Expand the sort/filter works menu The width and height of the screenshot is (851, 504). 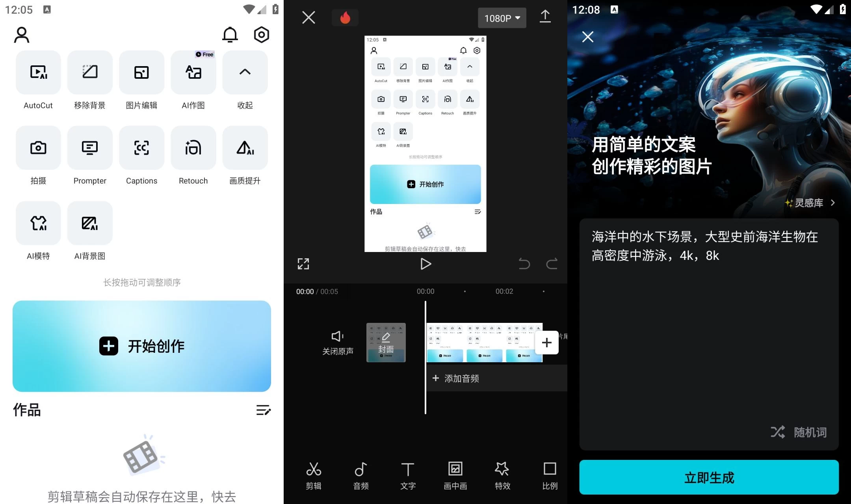pyautogui.click(x=263, y=410)
